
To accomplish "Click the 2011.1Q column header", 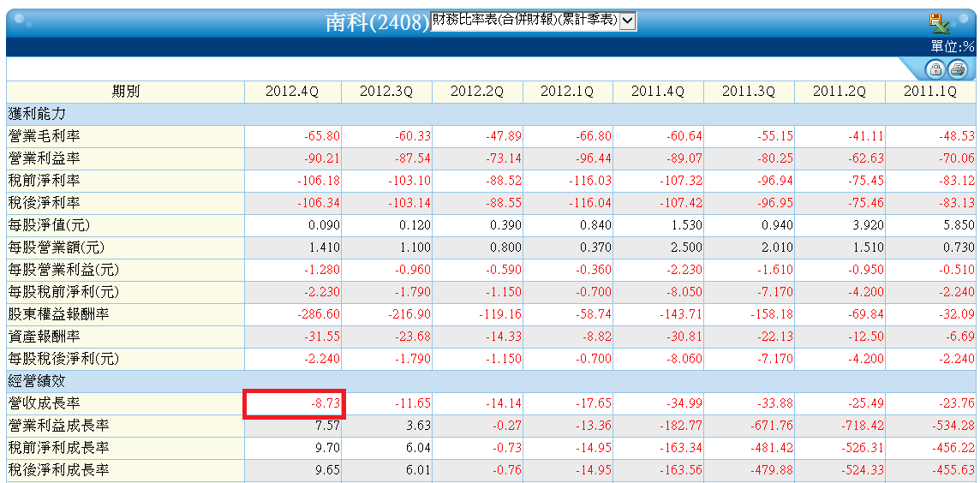I will coord(930,92).
